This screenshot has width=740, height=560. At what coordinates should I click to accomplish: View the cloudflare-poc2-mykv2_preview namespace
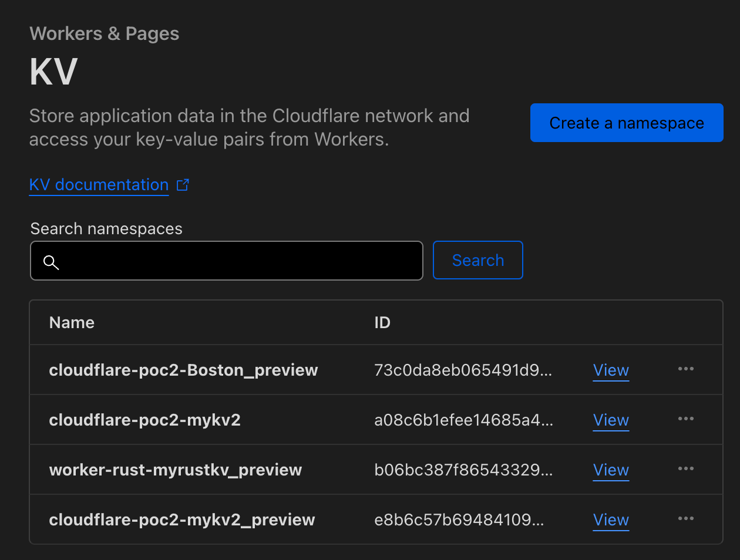click(x=611, y=520)
